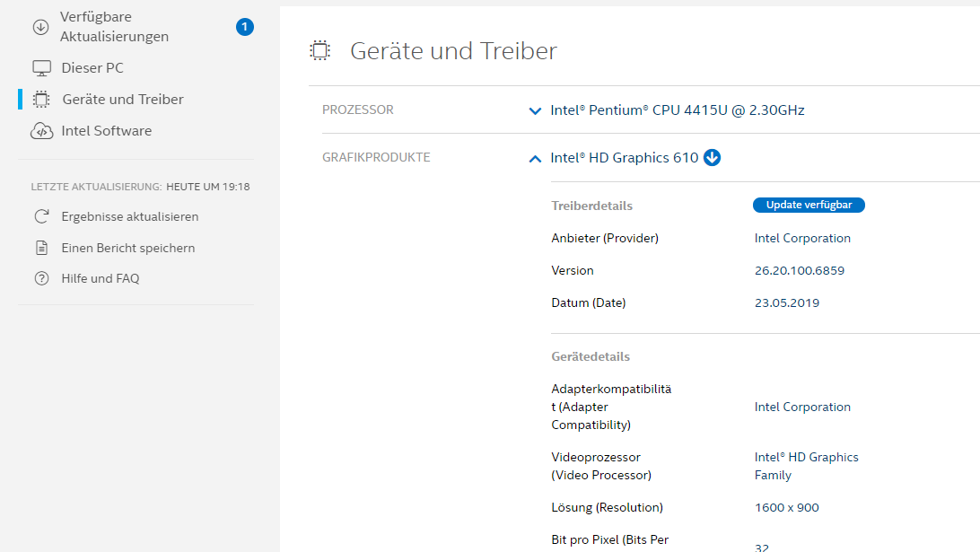Click the blue update count badge
980x552 pixels.
click(244, 27)
